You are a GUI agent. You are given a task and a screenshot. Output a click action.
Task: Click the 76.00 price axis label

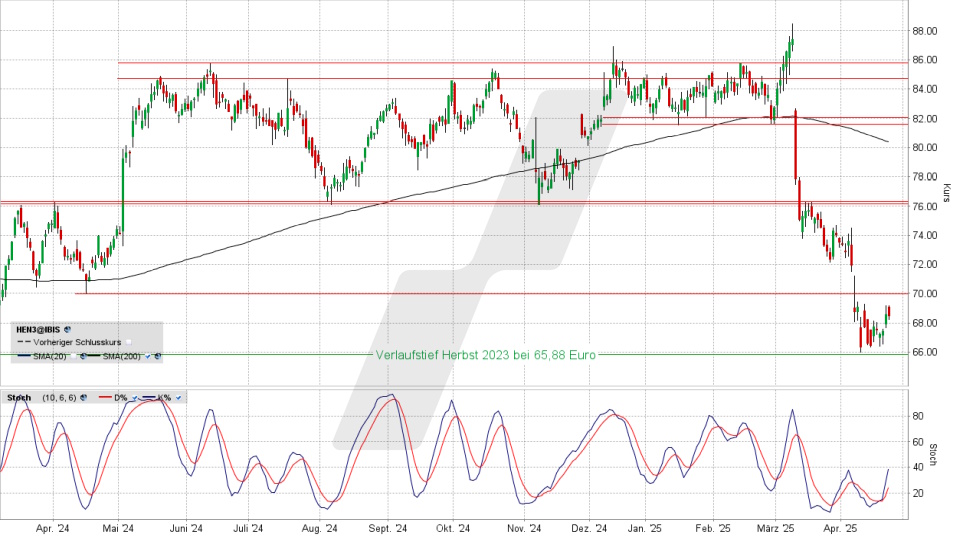coord(924,206)
